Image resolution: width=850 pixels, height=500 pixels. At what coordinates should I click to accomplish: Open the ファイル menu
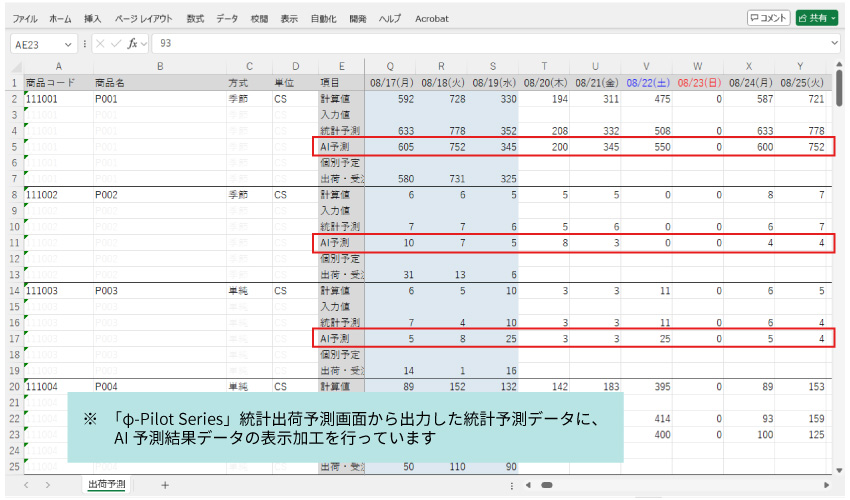[x=25, y=18]
